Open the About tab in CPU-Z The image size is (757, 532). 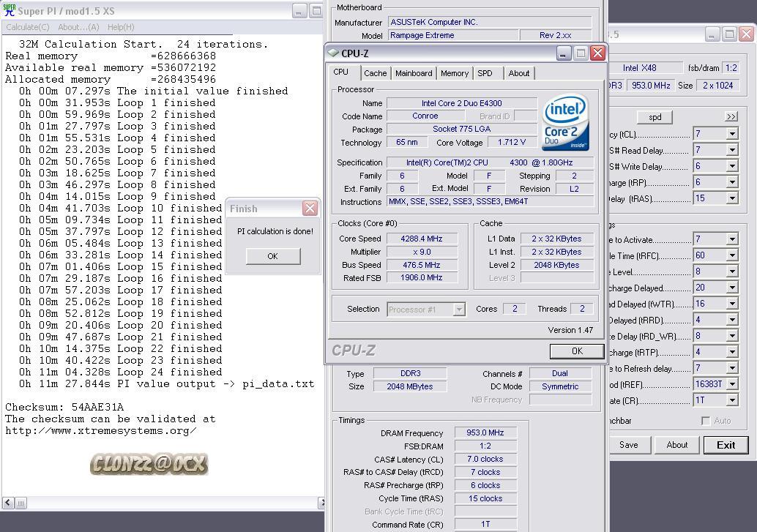click(519, 73)
